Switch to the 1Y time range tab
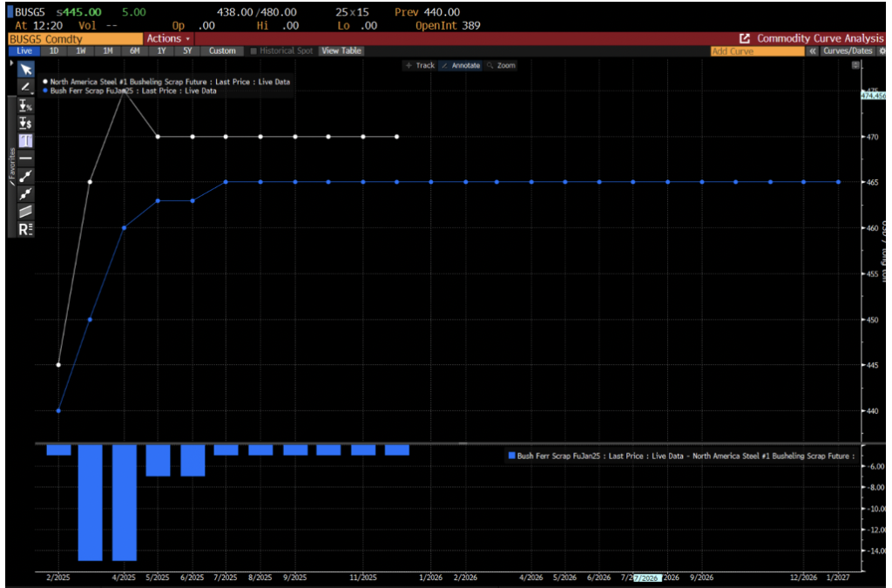Viewport: 892px width, 588px height. pyautogui.click(x=161, y=51)
